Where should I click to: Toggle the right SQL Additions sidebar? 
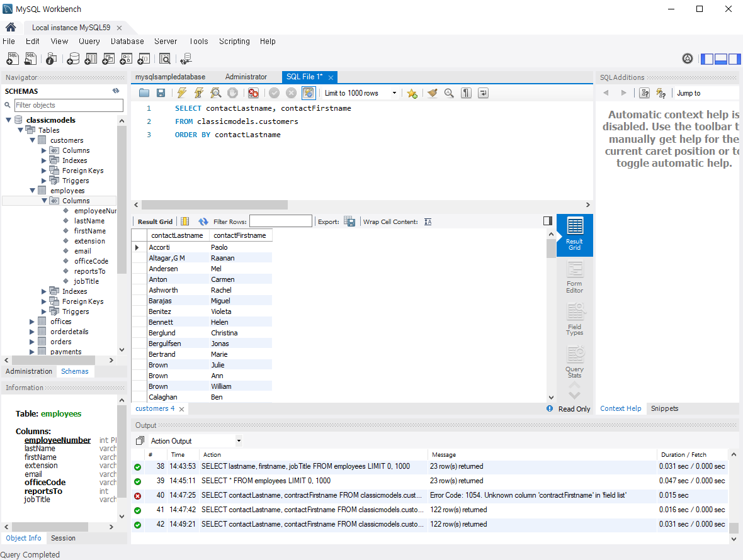734,59
